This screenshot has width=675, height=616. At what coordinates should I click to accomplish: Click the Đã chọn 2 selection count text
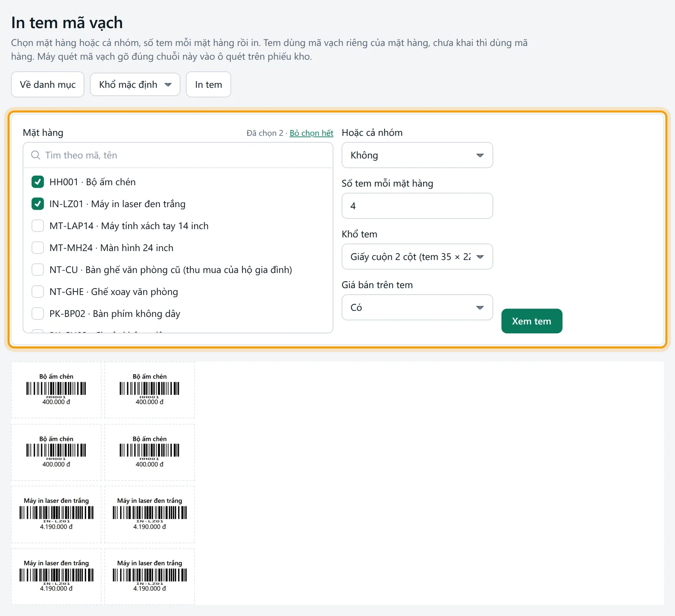tap(265, 133)
